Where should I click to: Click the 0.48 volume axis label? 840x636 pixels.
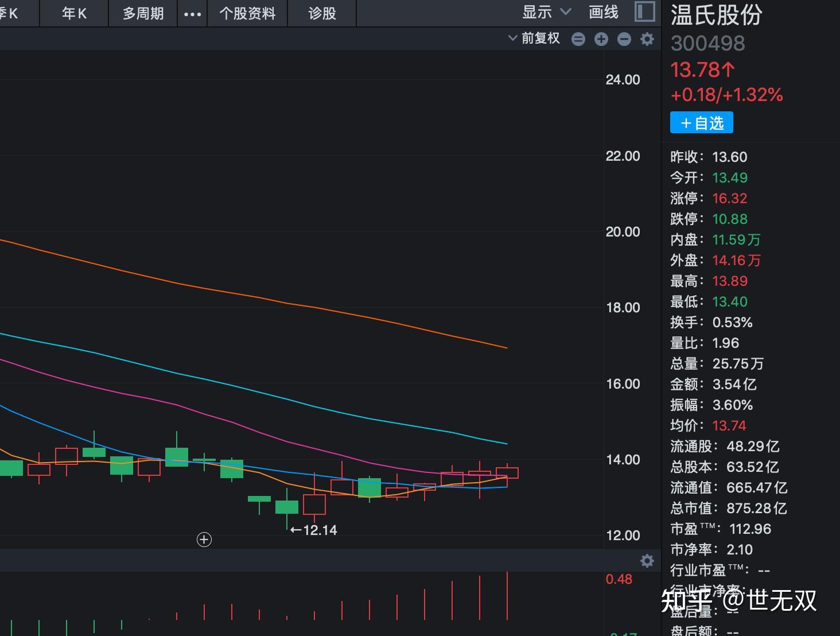[x=619, y=579]
